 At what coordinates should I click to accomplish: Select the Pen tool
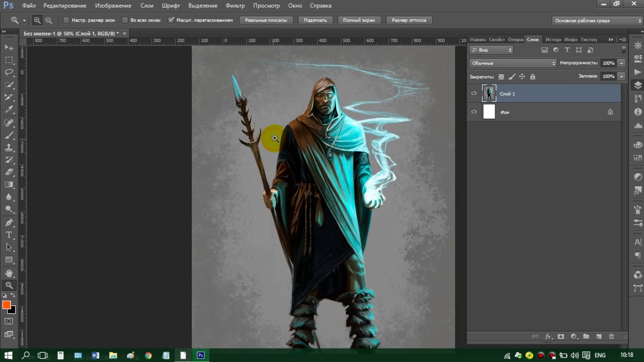click(9, 222)
